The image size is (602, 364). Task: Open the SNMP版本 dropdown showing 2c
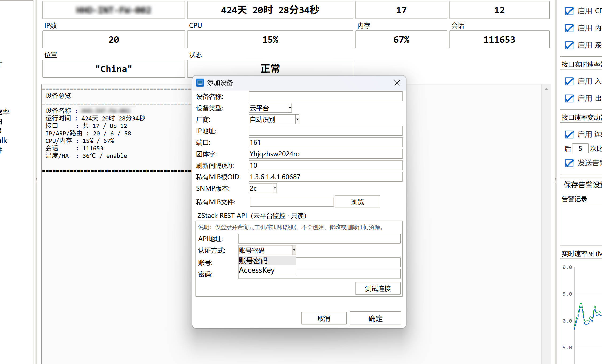click(x=263, y=188)
